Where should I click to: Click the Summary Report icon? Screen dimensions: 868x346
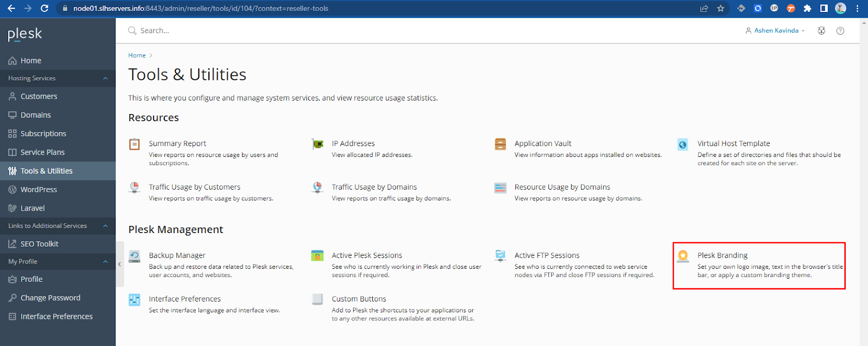tap(135, 144)
